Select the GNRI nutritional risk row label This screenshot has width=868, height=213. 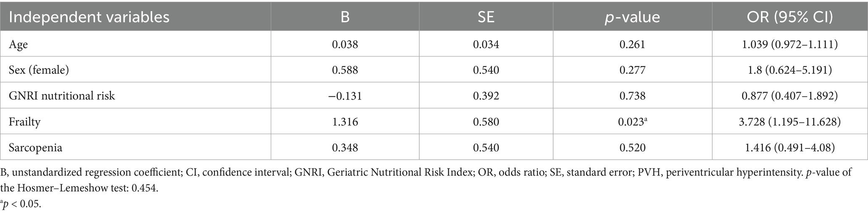62,96
